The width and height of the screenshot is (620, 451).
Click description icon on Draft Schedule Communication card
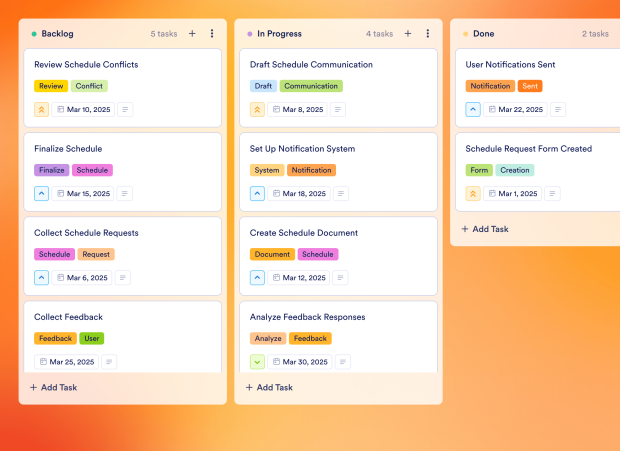click(339, 109)
